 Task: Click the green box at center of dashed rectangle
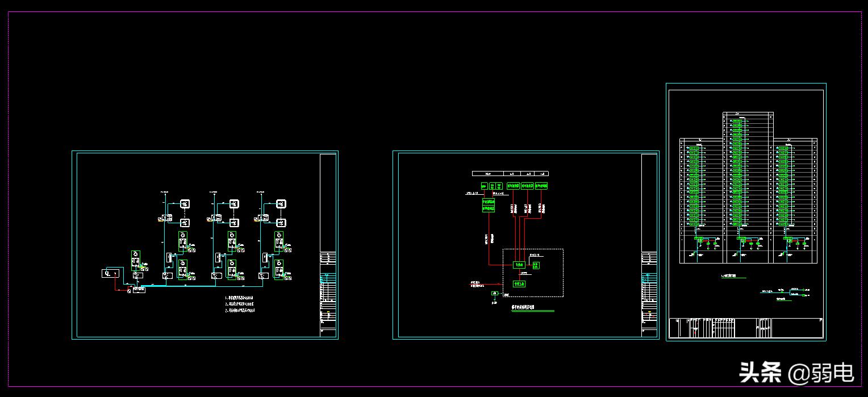pyautogui.click(x=519, y=265)
